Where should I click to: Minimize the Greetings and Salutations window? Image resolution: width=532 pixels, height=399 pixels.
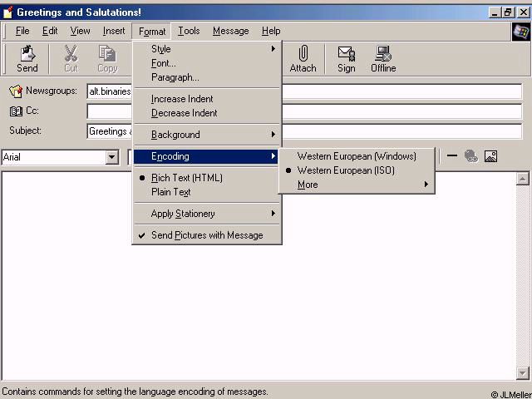(495, 12)
